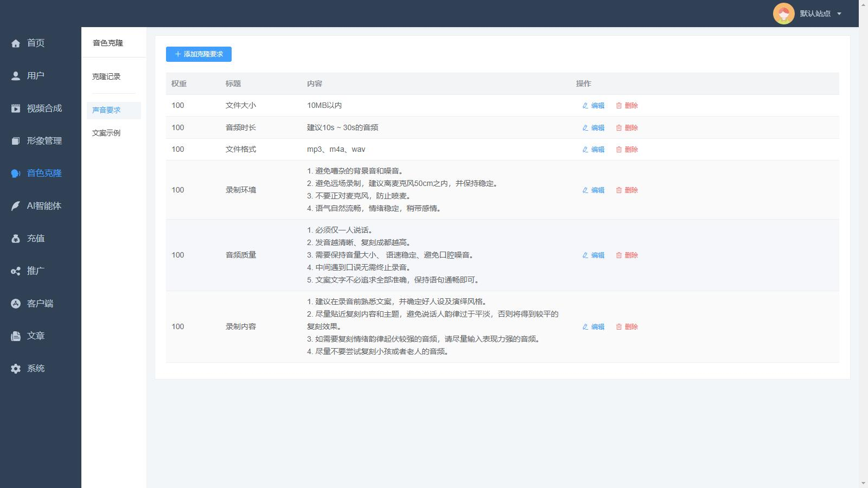Select the 文章 articles icon
Viewport: 868px width, 488px height.
pyautogui.click(x=15, y=336)
